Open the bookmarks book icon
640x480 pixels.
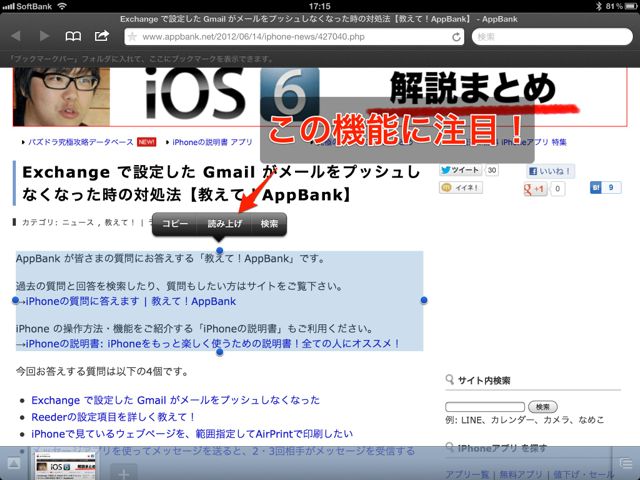pos(73,37)
